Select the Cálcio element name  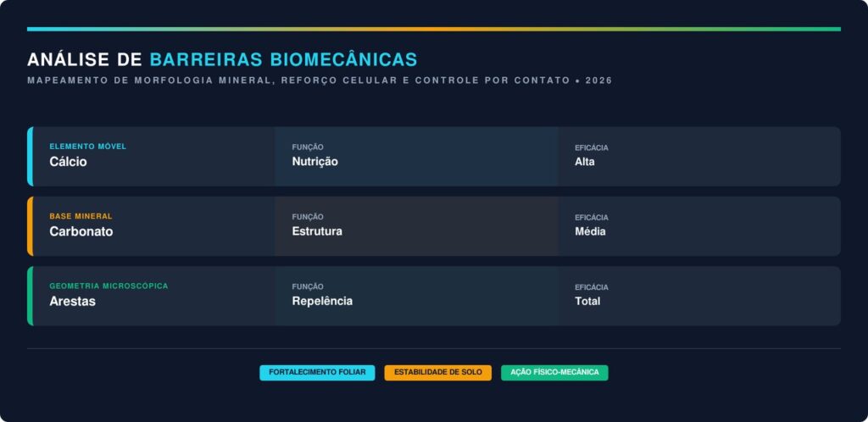pos(68,162)
